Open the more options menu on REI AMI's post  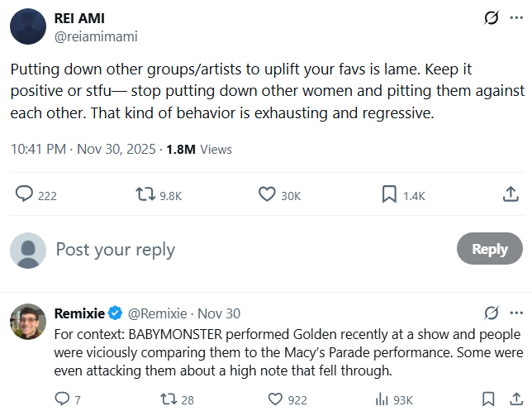pos(515,17)
